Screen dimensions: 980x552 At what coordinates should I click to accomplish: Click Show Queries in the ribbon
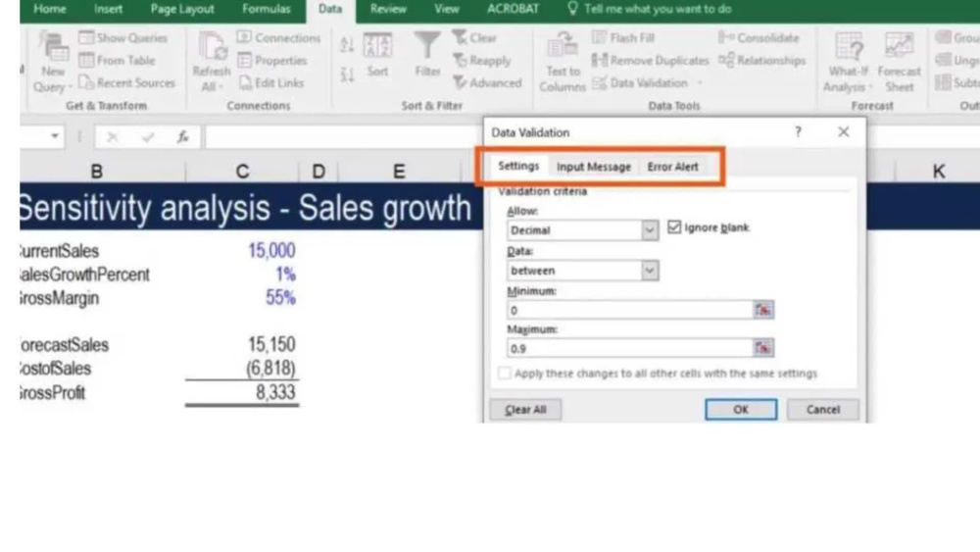123,38
